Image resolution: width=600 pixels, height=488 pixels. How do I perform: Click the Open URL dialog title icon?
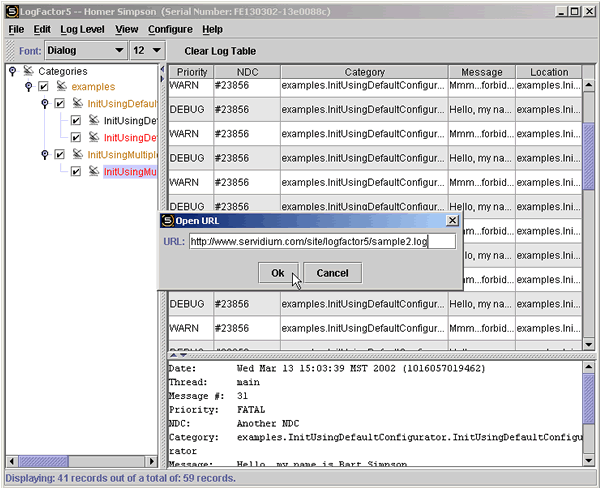click(168, 220)
